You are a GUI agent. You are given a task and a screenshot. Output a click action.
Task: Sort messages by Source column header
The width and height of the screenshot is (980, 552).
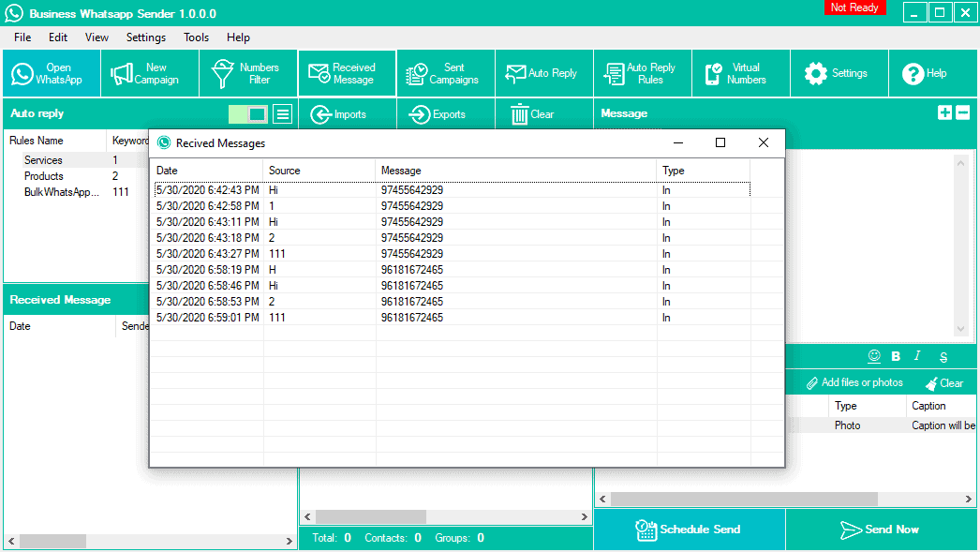tap(319, 171)
